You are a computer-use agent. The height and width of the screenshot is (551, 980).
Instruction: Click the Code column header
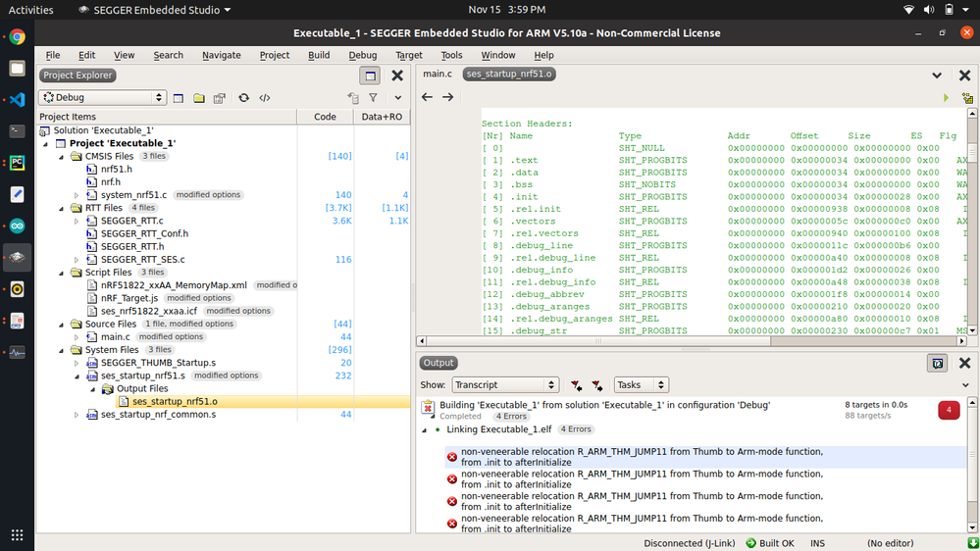coord(325,117)
